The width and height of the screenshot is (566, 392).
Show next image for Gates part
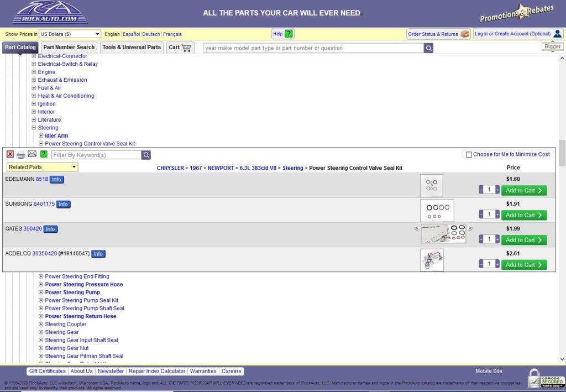[x=470, y=228]
